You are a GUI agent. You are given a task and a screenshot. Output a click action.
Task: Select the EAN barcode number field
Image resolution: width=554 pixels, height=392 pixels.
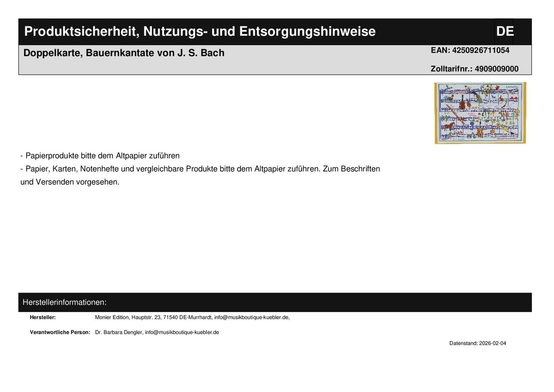[470, 50]
